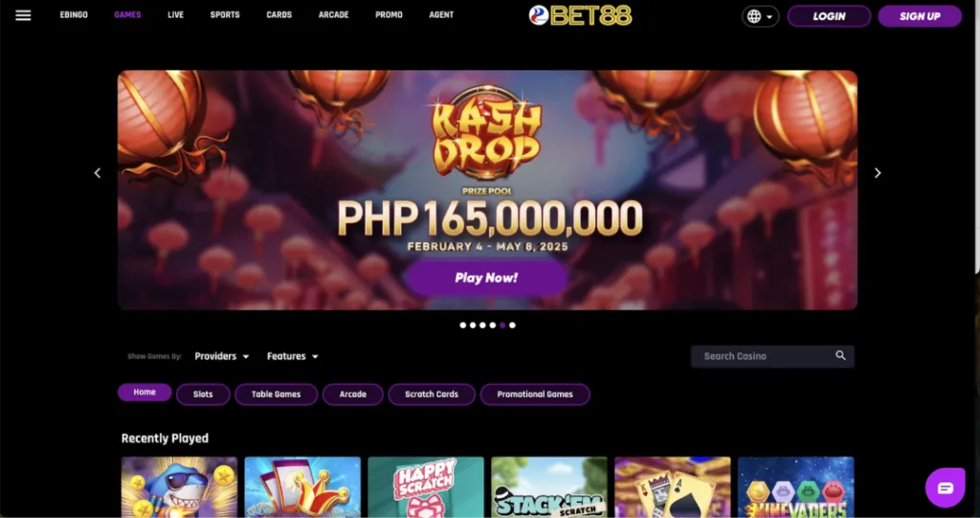The height and width of the screenshot is (518, 980).
Task: Select the third carousel dot indicator
Action: [482, 326]
